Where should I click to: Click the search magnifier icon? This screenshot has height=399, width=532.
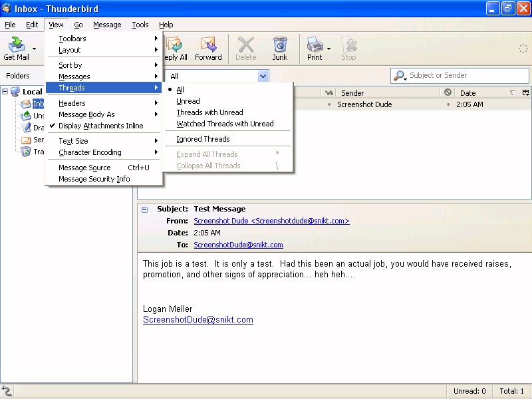point(400,76)
